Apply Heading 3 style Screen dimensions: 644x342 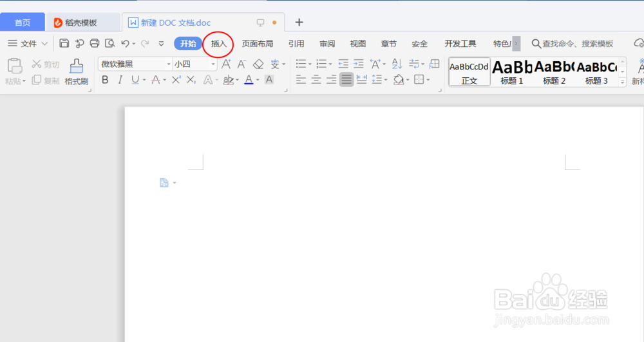596,72
